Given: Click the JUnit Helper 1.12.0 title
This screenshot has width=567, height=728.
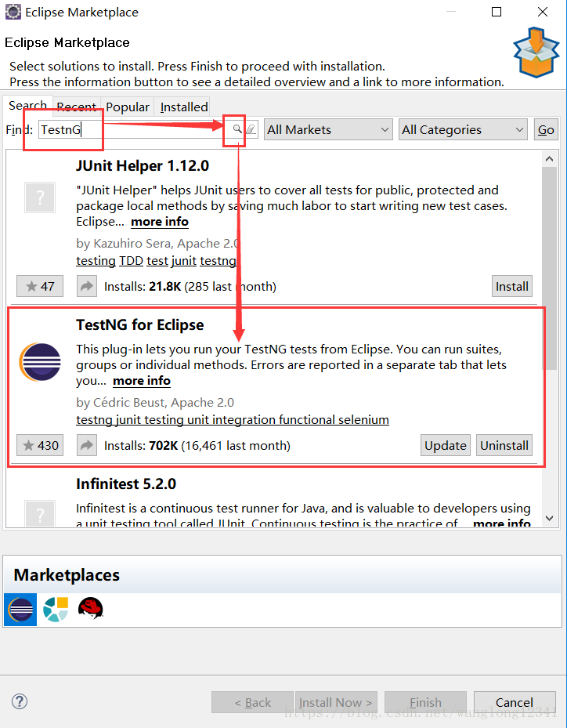Looking at the screenshot, I should 143,166.
